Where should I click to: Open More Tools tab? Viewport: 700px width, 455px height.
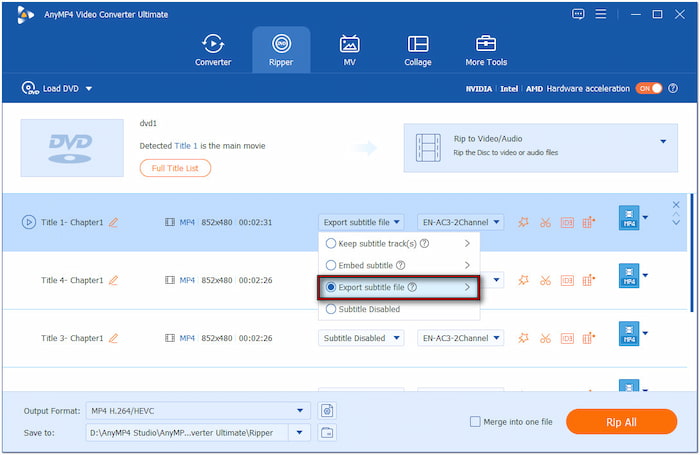486,50
